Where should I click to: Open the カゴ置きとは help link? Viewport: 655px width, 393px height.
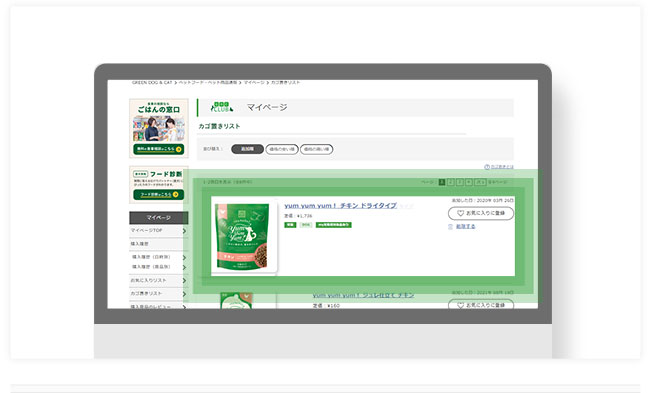[x=502, y=167]
